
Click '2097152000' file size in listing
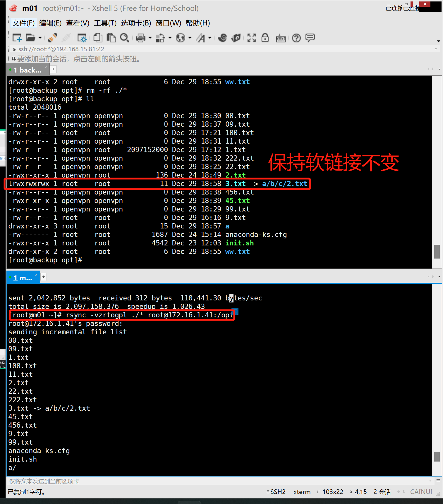click(147, 150)
